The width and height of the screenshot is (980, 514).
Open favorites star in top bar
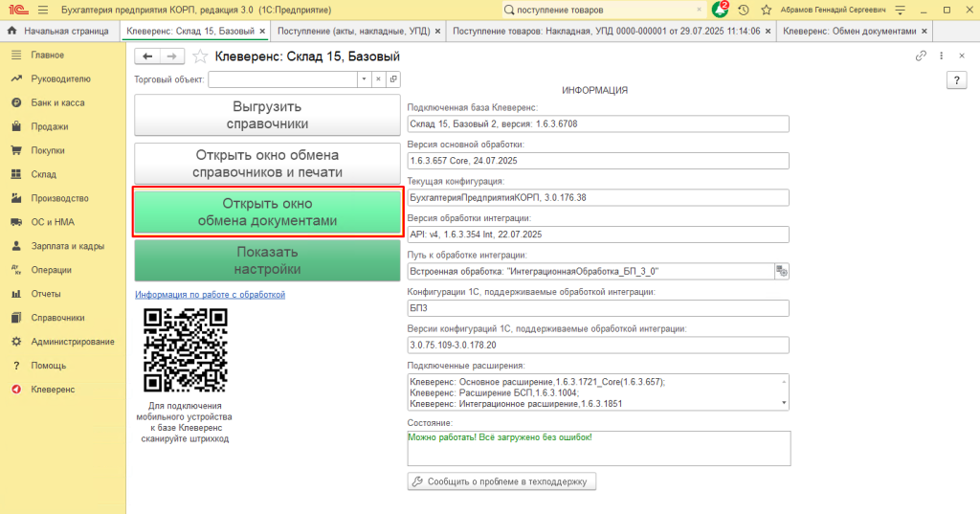point(766,10)
